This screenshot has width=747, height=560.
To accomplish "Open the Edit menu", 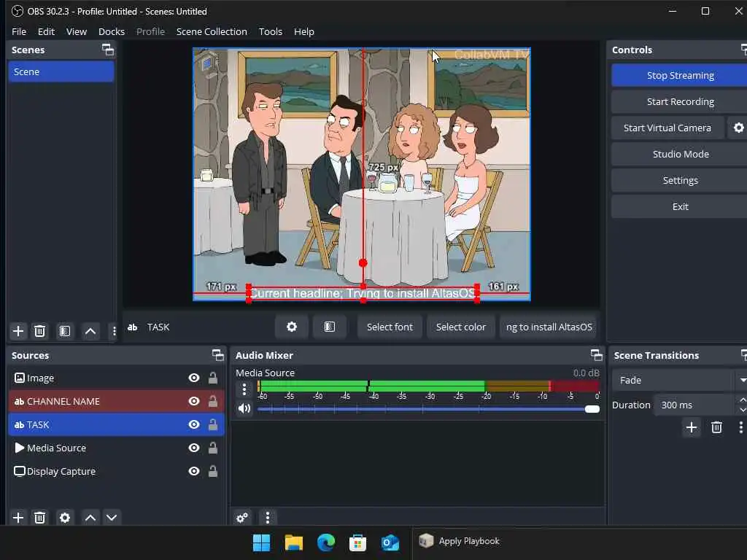I will [x=46, y=31].
